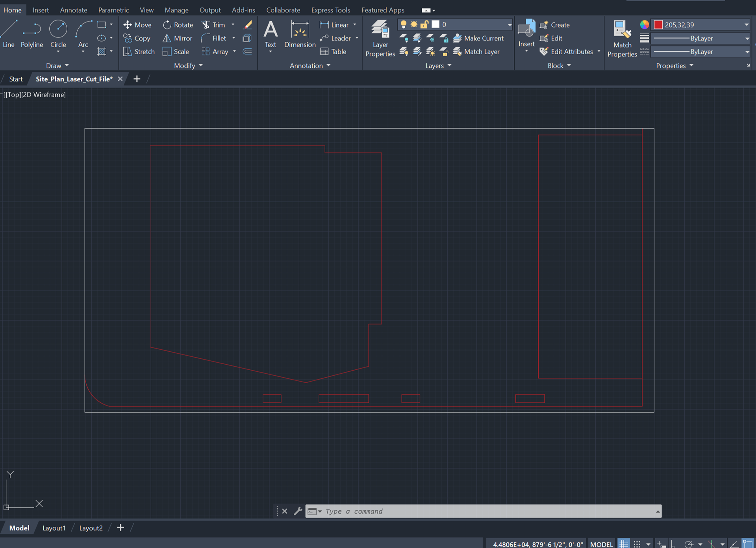This screenshot has height=548, width=756.
Task: Toggle snap mode in status bar
Action: pyautogui.click(x=637, y=544)
